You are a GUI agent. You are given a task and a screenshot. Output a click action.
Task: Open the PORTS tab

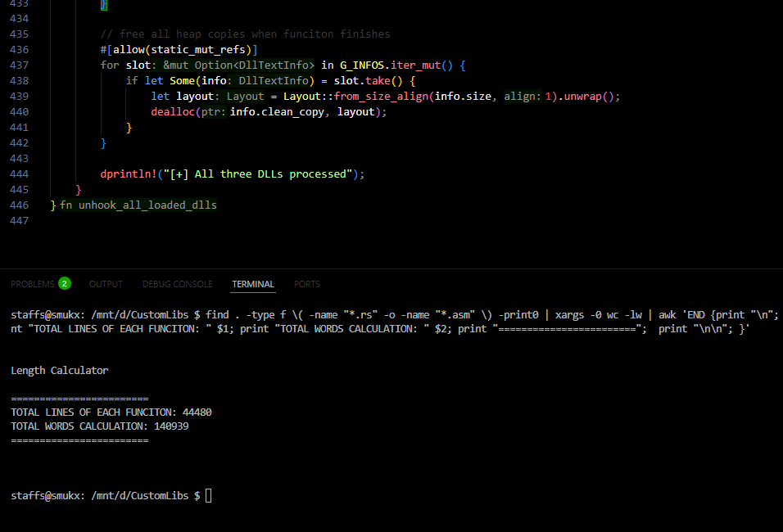pyautogui.click(x=306, y=284)
